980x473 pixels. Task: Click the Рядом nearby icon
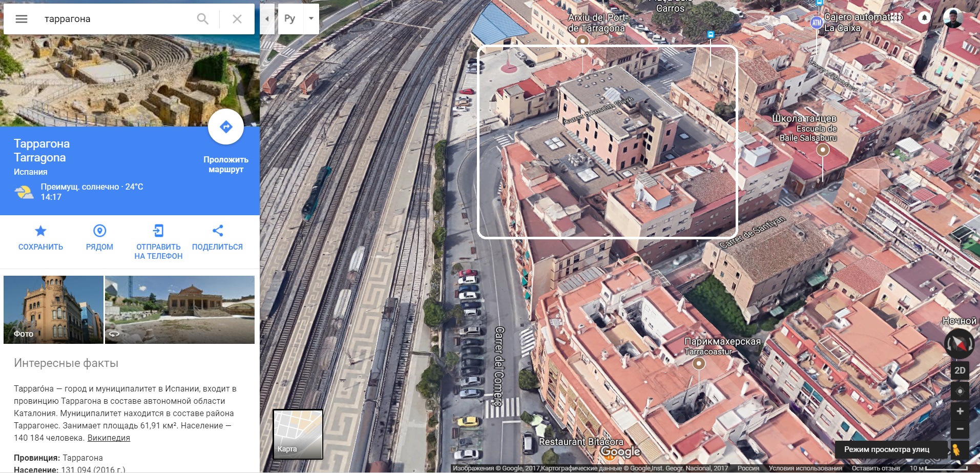coord(99,231)
